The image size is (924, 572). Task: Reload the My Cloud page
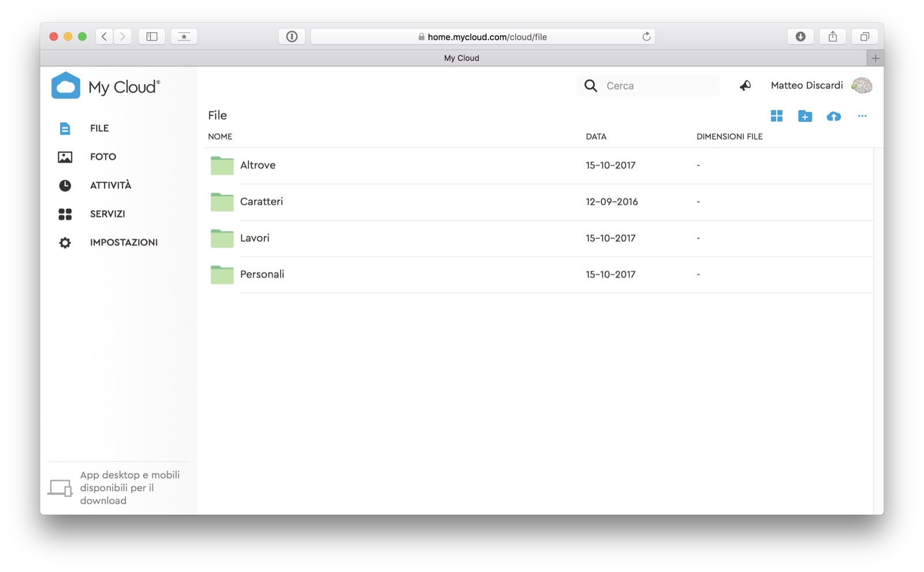646,36
